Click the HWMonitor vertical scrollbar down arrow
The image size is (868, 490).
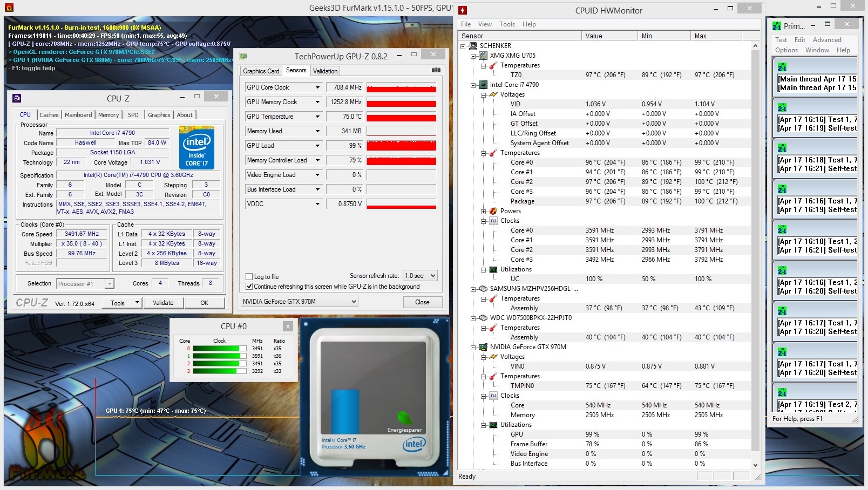[755, 465]
